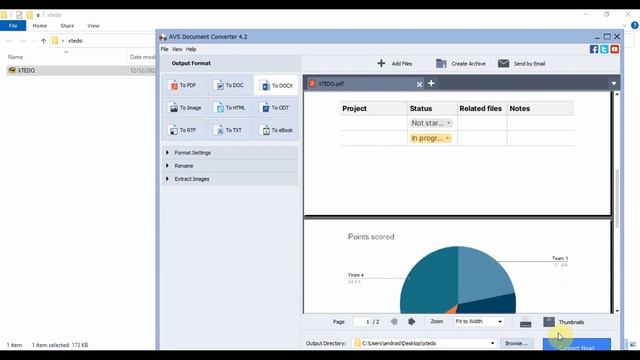640x360 pixels.
Task: Click the Explorer back arrow
Action: (9, 41)
